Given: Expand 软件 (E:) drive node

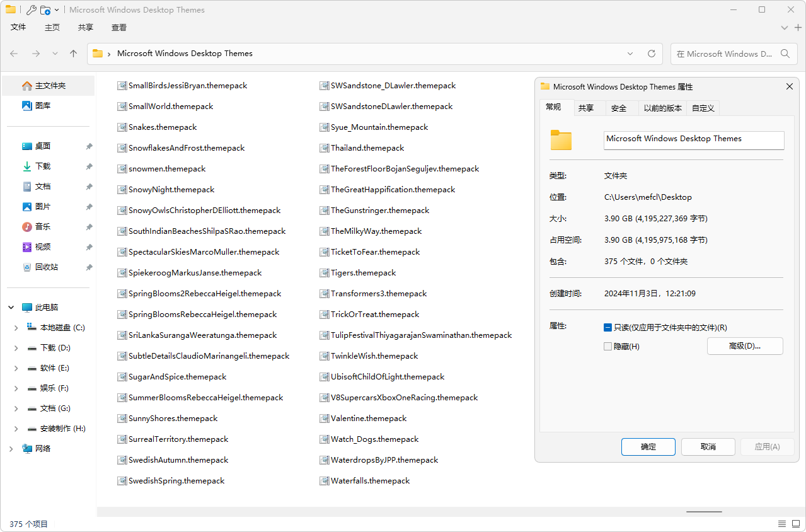Looking at the screenshot, I should [16, 368].
